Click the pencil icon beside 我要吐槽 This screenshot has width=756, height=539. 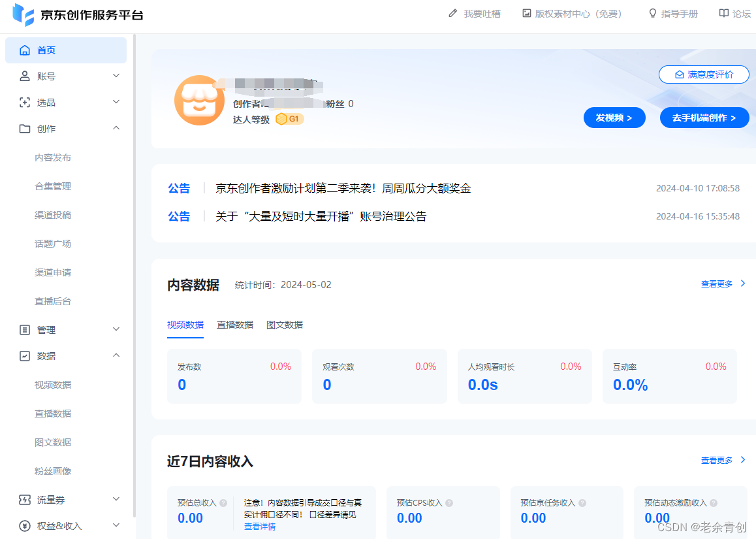[x=452, y=14]
